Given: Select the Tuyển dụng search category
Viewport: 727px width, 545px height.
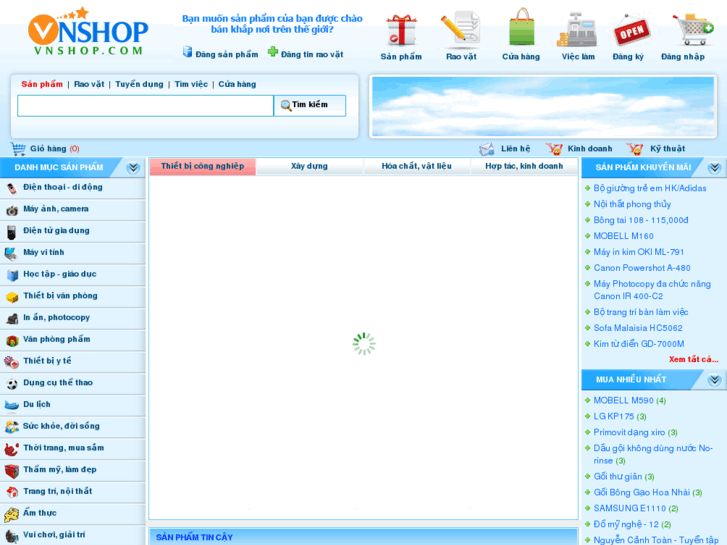Looking at the screenshot, I should click(x=139, y=84).
